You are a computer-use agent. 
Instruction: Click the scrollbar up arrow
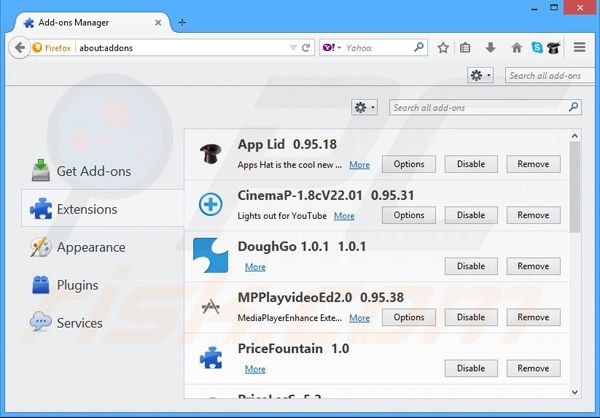(x=575, y=136)
